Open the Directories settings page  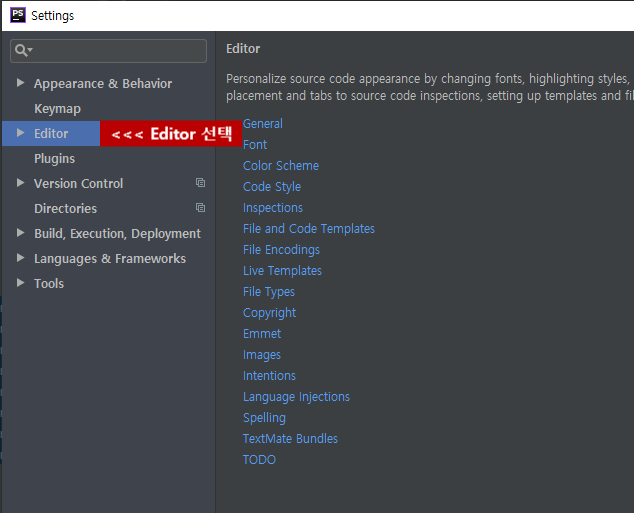pos(66,209)
